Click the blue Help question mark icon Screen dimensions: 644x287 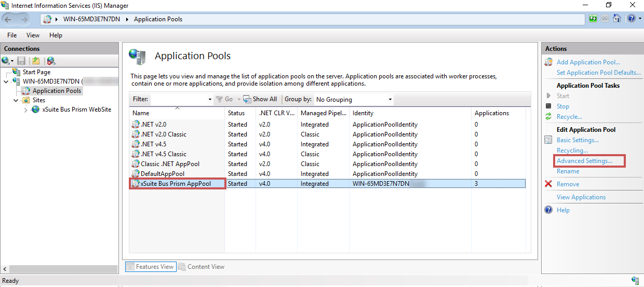click(630, 19)
